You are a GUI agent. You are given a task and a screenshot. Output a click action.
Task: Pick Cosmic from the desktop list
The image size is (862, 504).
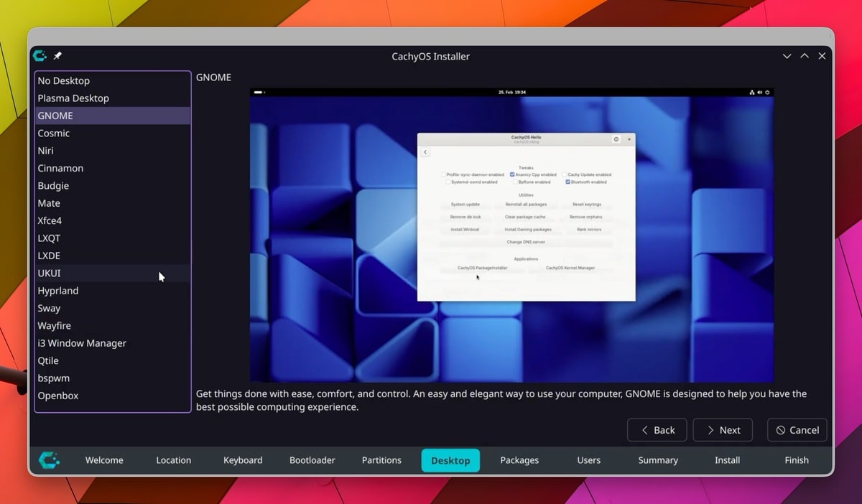[113, 133]
